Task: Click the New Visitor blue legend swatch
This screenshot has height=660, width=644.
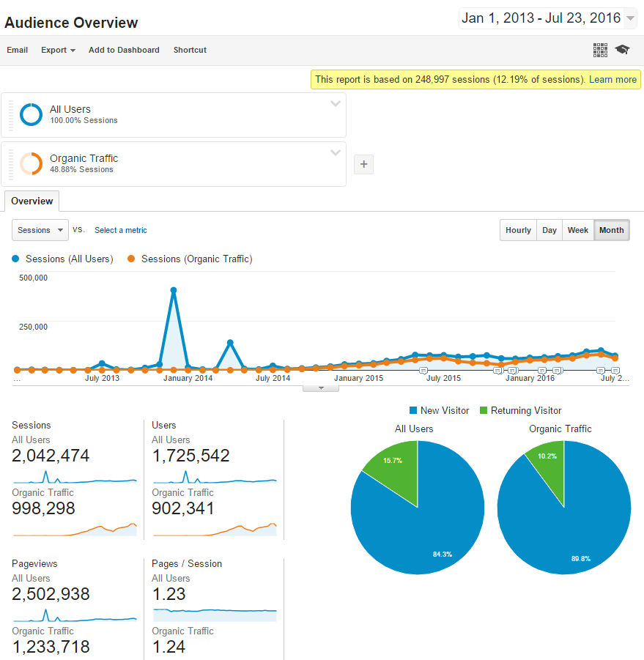Action: click(413, 411)
